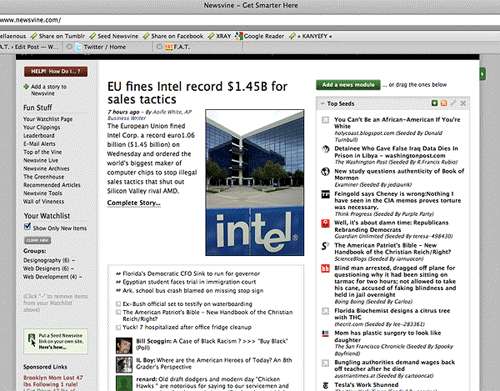Image resolution: width=500 pixels, height=391 pixels.
Task: Close the Twitter / Home tab
Action: (x=69, y=47)
